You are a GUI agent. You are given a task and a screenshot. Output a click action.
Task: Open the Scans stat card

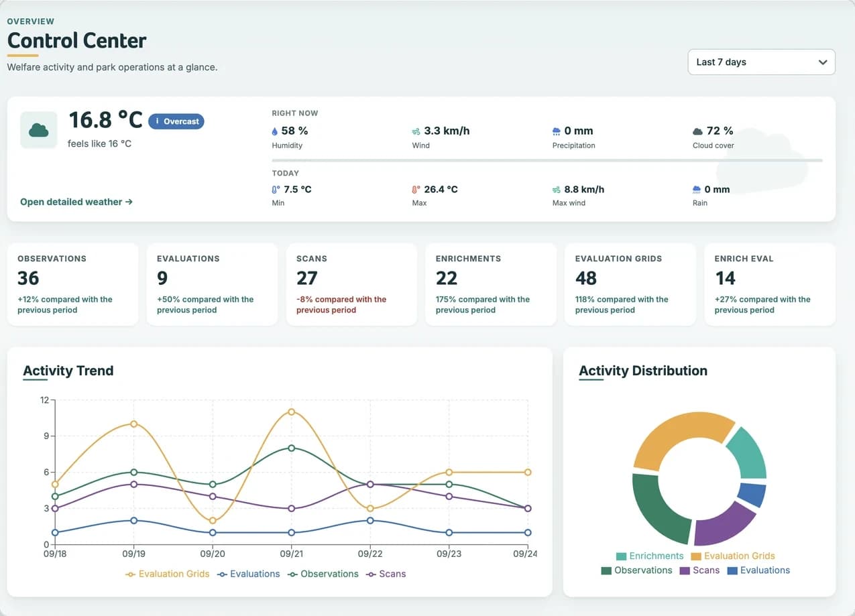click(351, 285)
